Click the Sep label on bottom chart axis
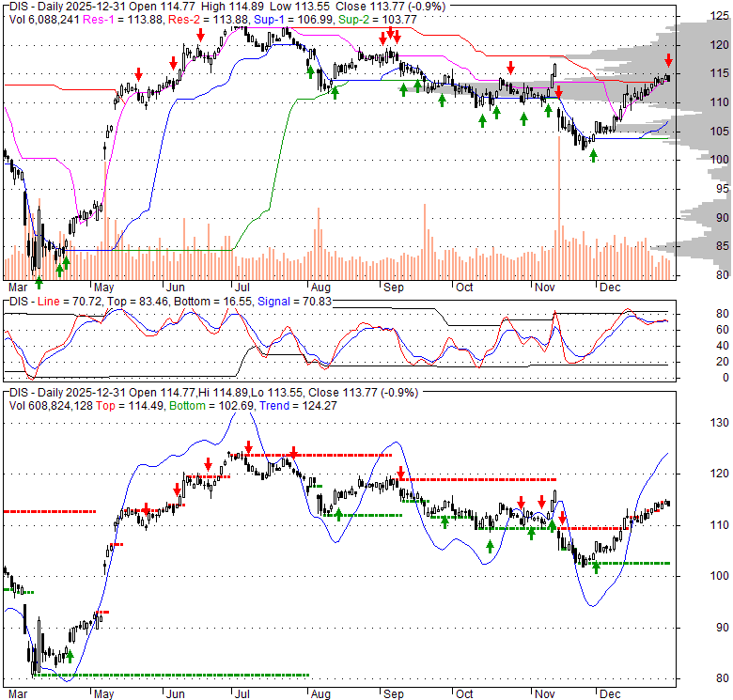Image resolution: width=733 pixels, height=700 pixels. (394, 694)
